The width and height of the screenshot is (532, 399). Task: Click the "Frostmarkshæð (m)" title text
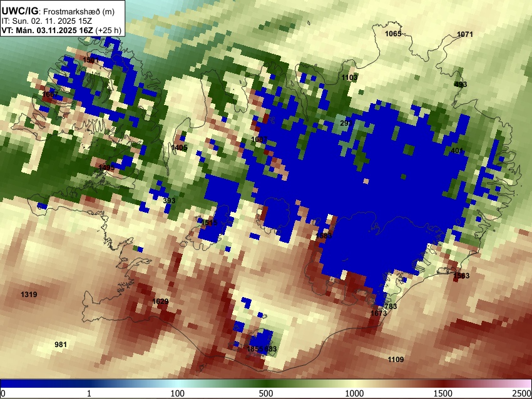pos(79,11)
